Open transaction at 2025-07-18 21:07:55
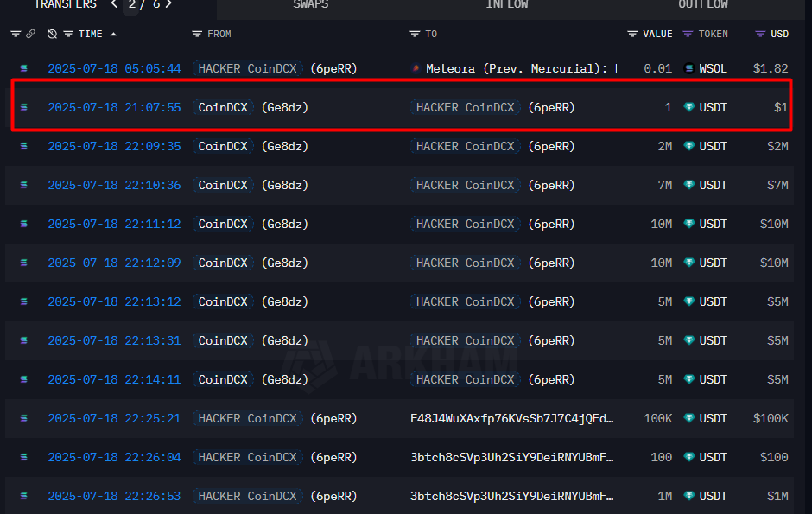This screenshot has width=812, height=514. tap(114, 107)
